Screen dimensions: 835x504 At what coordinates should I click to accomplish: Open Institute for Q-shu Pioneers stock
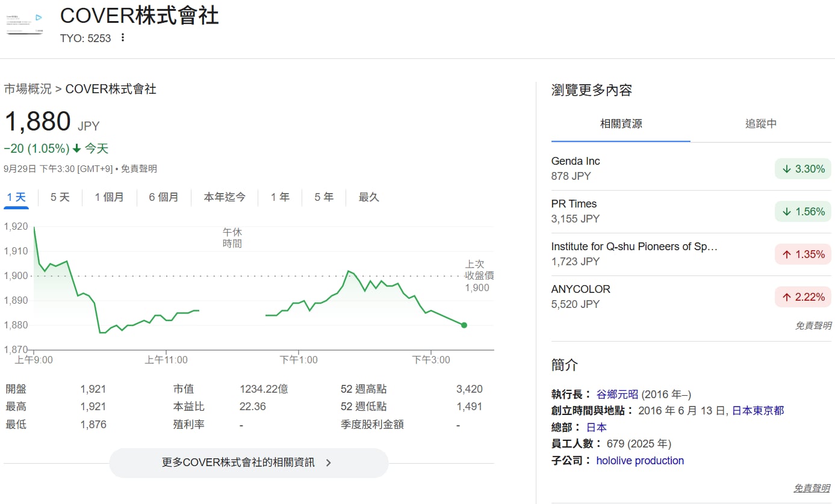(691, 254)
